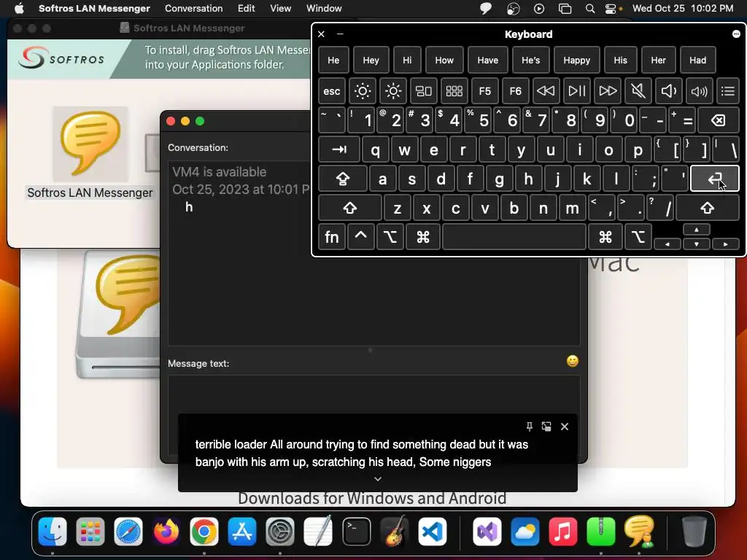The image size is (747, 560).
Task: Tap the volume down key
Action: pyautogui.click(x=668, y=90)
